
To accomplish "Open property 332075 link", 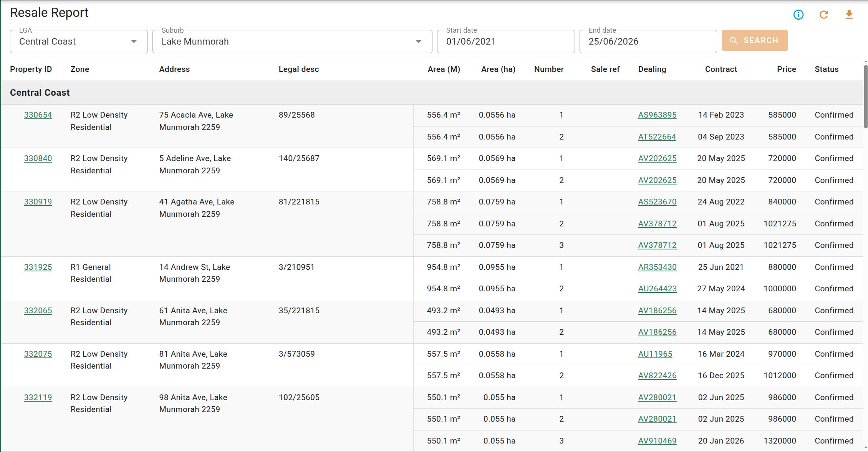I will pyautogui.click(x=38, y=354).
